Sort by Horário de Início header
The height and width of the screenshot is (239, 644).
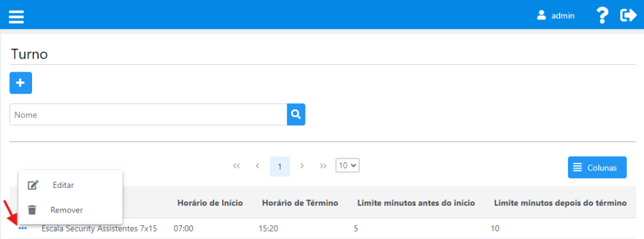pos(210,203)
